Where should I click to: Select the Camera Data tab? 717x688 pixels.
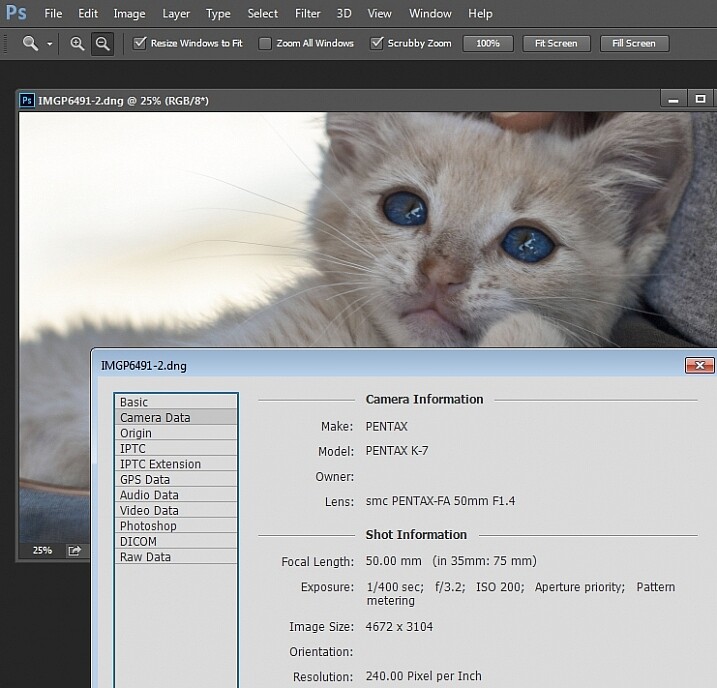pos(176,417)
